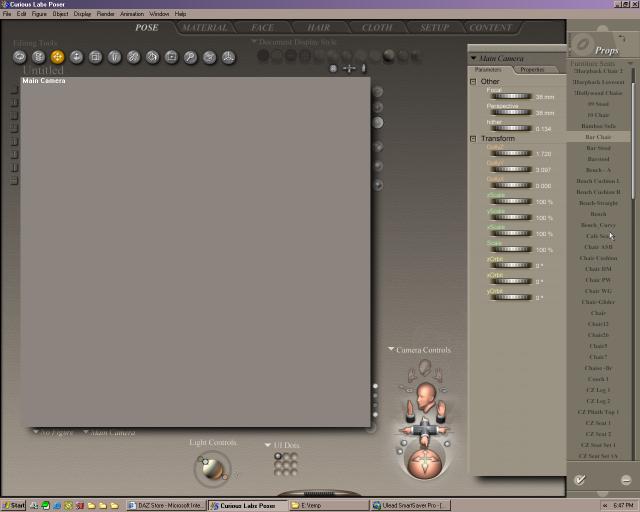Viewport: 640px width, 512px height.
Task: Click the light globe in Light Controls
Action: tap(213, 470)
